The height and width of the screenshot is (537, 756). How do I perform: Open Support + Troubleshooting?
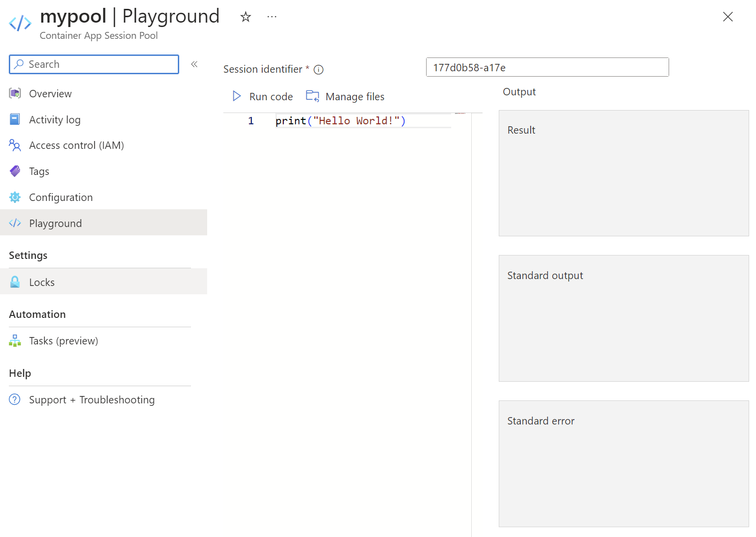(x=91, y=400)
